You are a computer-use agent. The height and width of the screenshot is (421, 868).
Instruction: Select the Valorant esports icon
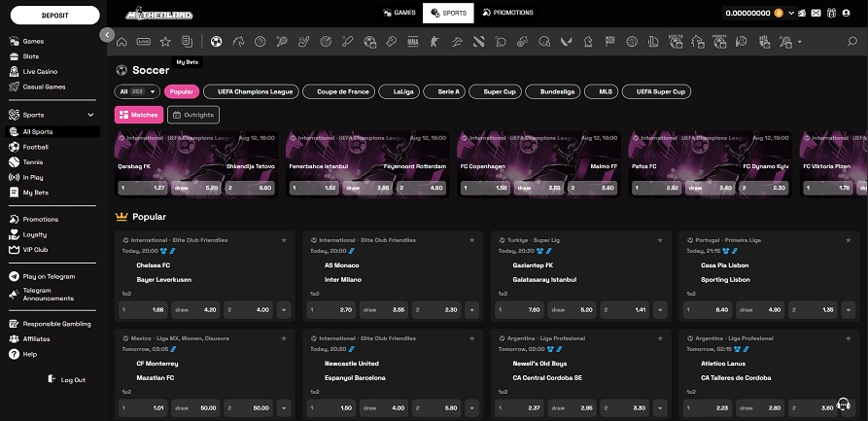point(567,42)
